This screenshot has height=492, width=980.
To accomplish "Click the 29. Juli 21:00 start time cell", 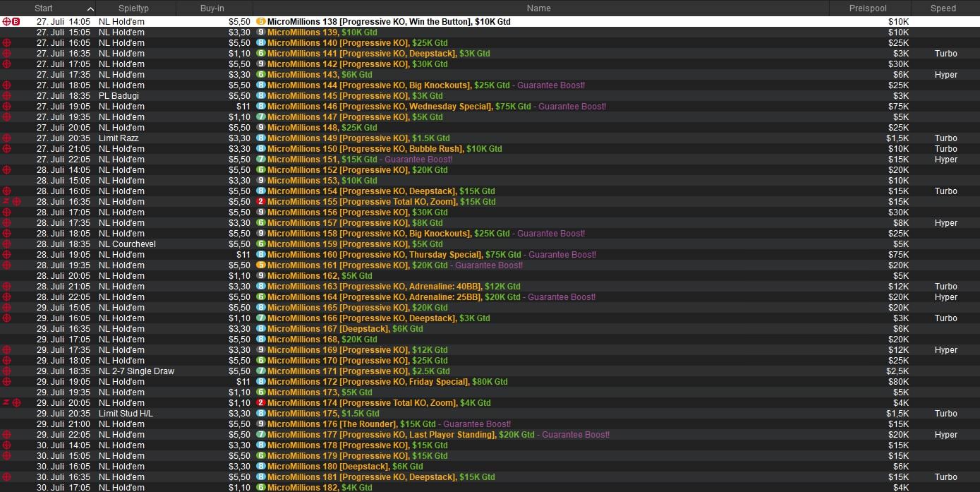I will [63, 424].
